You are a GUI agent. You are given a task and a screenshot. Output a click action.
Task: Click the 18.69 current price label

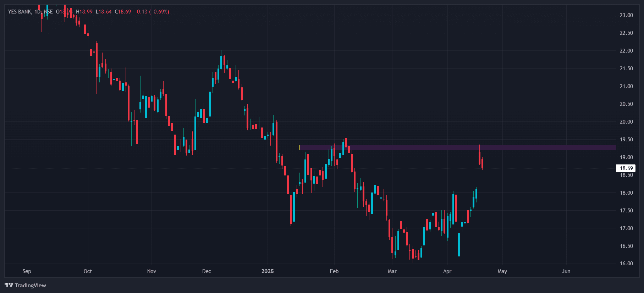[626, 168]
